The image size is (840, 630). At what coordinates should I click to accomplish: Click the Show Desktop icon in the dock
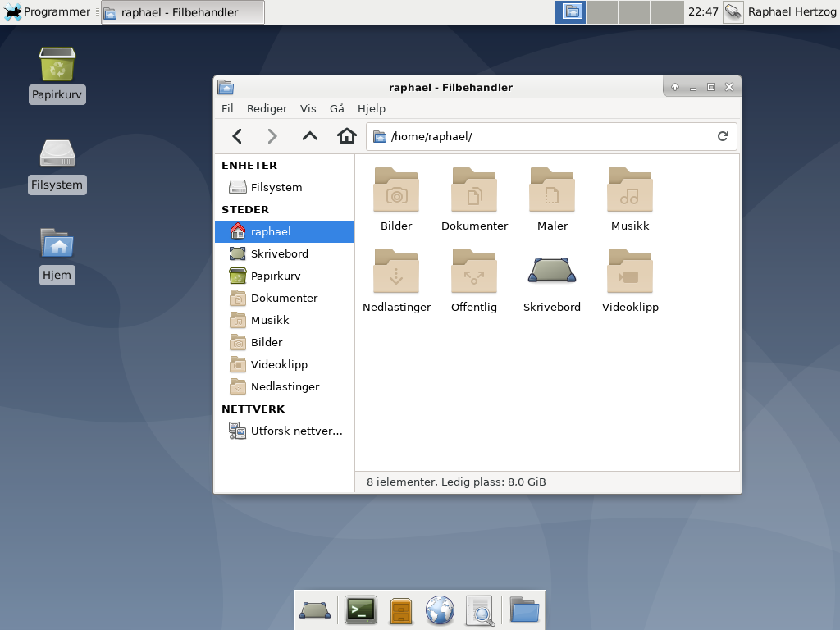point(315,610)
